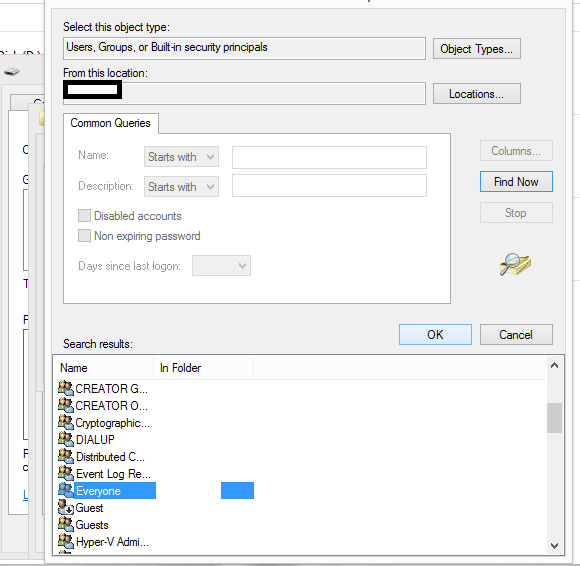Open the Description Starts with dropdown
Screen dimensions: 580x566
point(181,186)
